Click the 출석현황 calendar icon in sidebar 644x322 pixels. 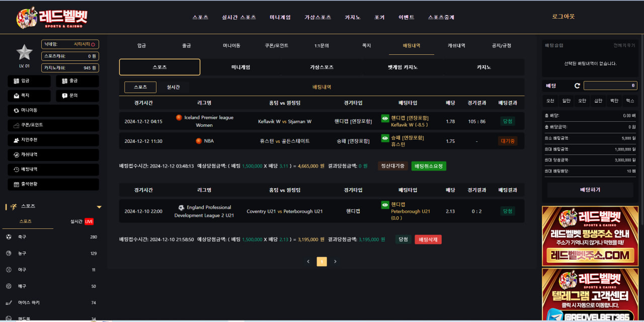17,184
